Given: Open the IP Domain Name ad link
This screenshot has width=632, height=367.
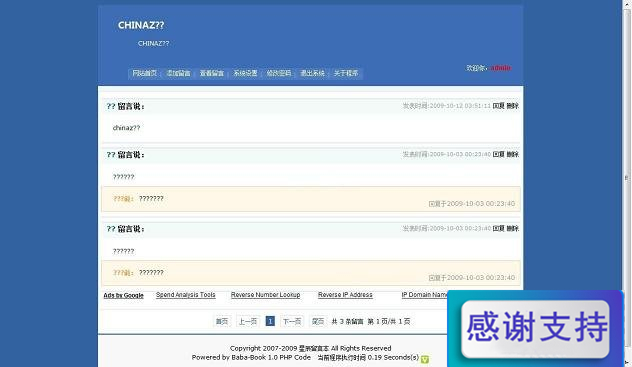Looking at the screenshot, I should pos(424,295).
